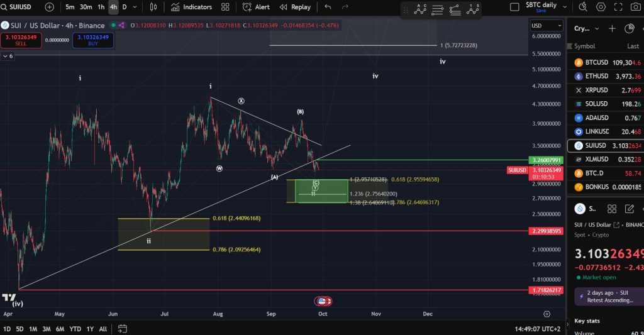Grab the favorites toolbar drag handle

[406, 9]
